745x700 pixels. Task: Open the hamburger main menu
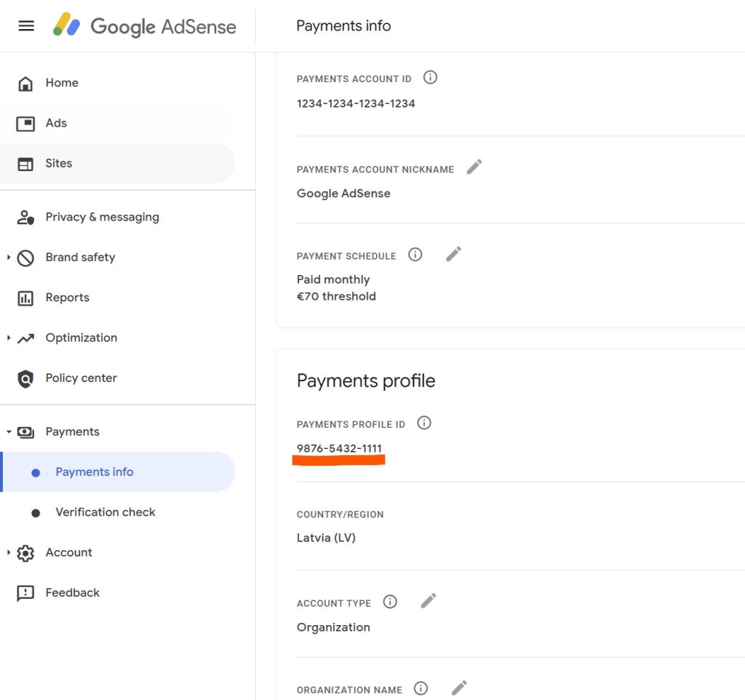tap(26, 26)
